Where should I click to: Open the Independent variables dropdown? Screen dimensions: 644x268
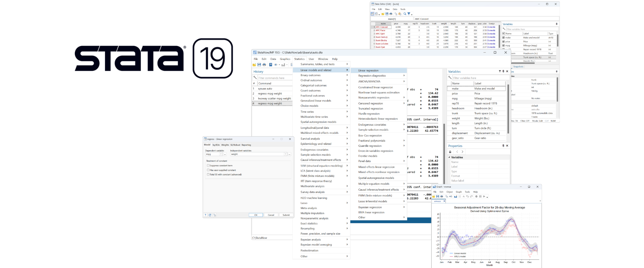285,154
